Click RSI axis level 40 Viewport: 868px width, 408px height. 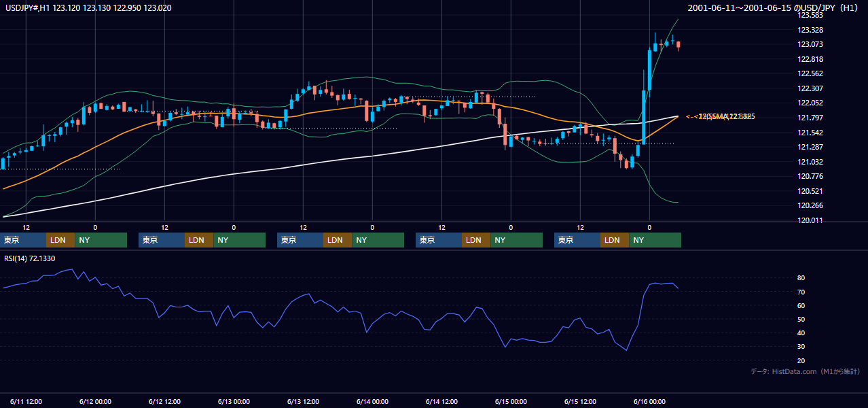point(801,333)
